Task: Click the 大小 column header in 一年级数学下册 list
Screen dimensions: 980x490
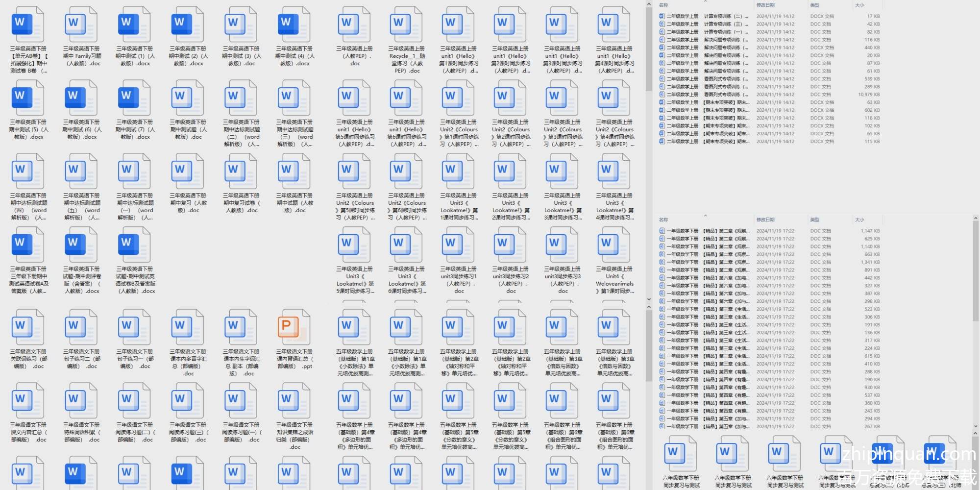Action: [859, 220]
